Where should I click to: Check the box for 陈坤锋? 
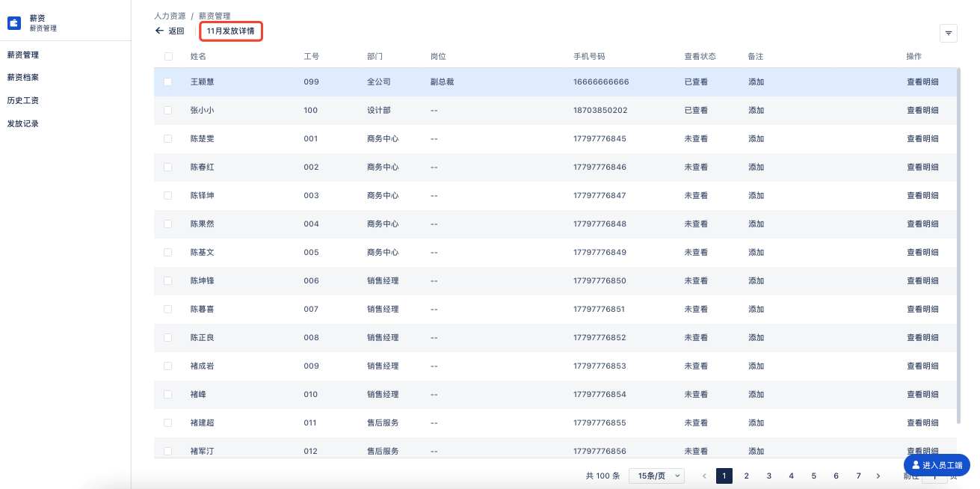pyautogui.click(x=168, y=280)
